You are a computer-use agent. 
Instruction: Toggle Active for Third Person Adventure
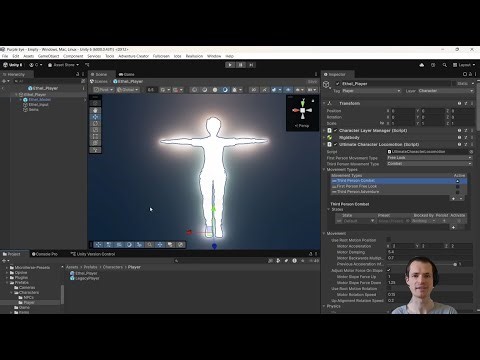coord(457,192)
